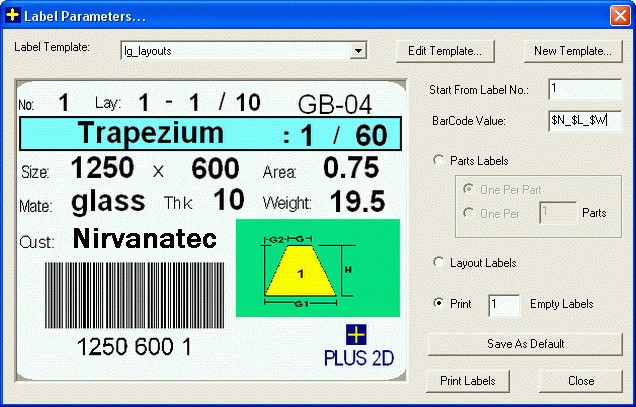Click Save As Default button
Screen dimensions: 636x407
click(x=525, y=344)
